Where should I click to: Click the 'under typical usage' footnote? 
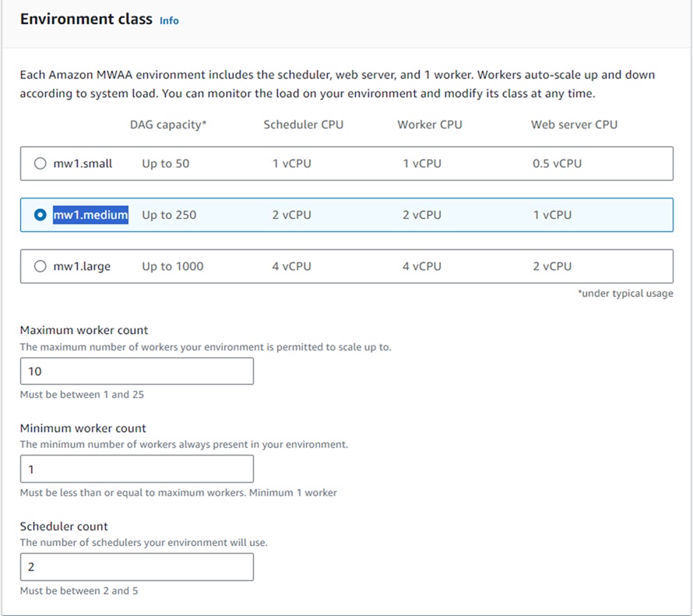(625, 294)
